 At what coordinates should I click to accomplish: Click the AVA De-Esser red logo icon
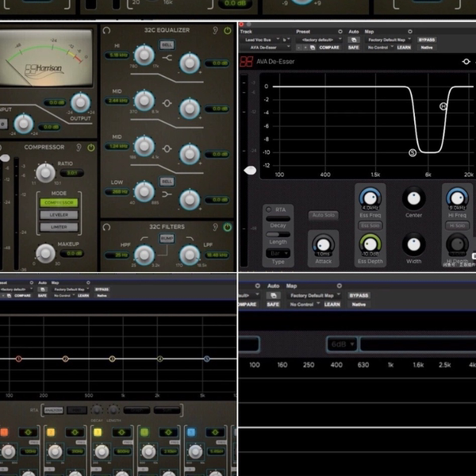(247, 61)
